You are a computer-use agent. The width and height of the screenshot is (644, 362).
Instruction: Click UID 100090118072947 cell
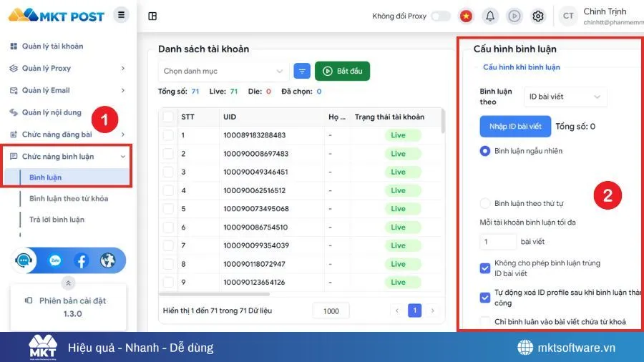coord(254,264)
